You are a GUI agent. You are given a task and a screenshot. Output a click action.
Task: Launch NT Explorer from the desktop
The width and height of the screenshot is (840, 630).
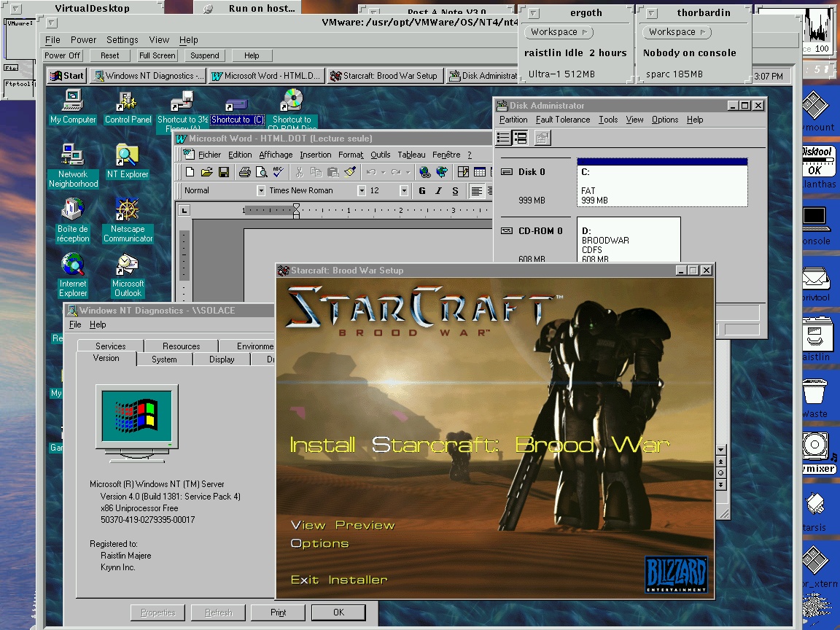[x=128, y=161]
